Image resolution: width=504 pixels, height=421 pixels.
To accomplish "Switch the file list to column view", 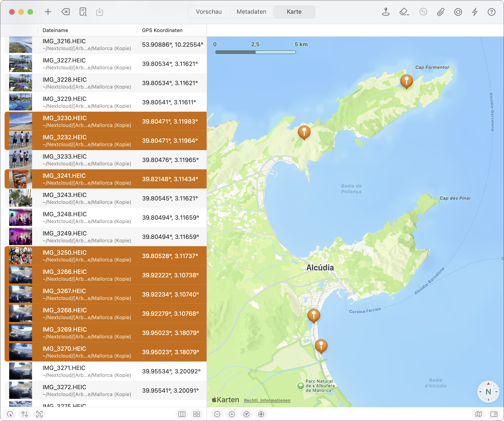I will [x=182, y=414].
